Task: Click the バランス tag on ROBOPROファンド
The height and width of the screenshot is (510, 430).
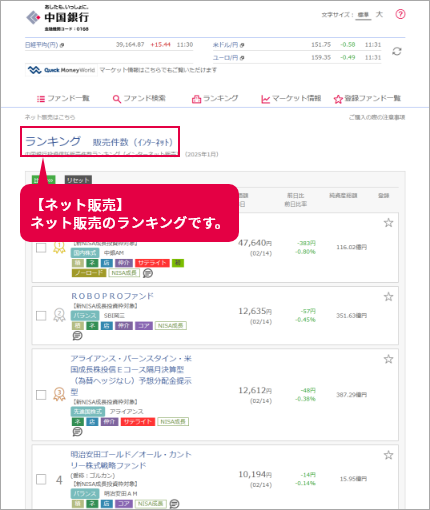Action: pos(85,315)
